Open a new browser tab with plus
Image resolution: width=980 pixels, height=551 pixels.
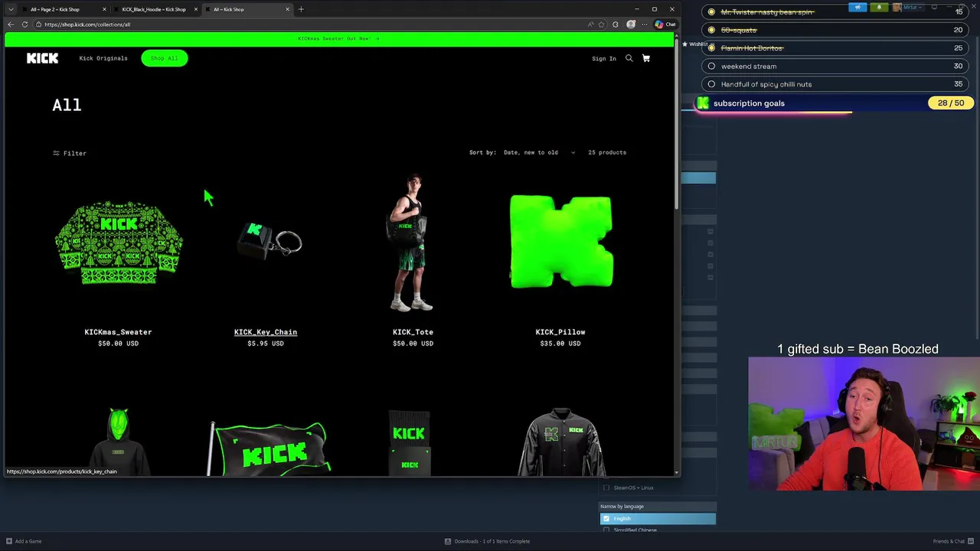click(x=301, y=9)
